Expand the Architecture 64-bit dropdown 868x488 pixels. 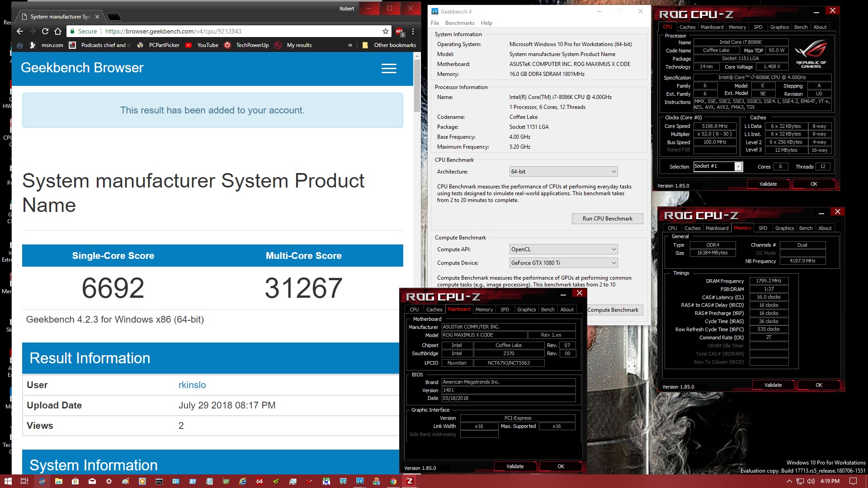[x=563, y=172]
